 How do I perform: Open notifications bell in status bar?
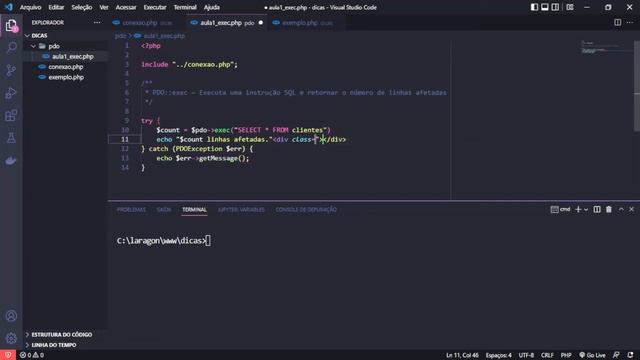pyautogui.click(x=631, y=355)
